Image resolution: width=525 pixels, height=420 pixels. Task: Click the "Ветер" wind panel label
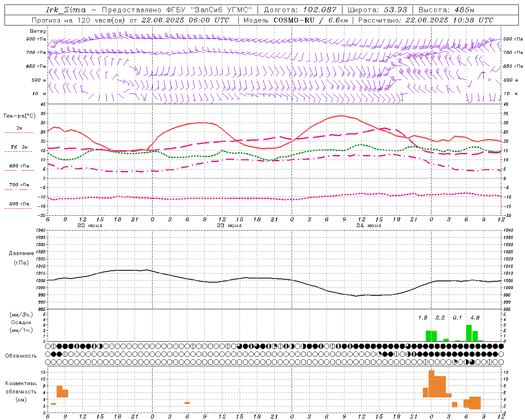click(38, 31)
